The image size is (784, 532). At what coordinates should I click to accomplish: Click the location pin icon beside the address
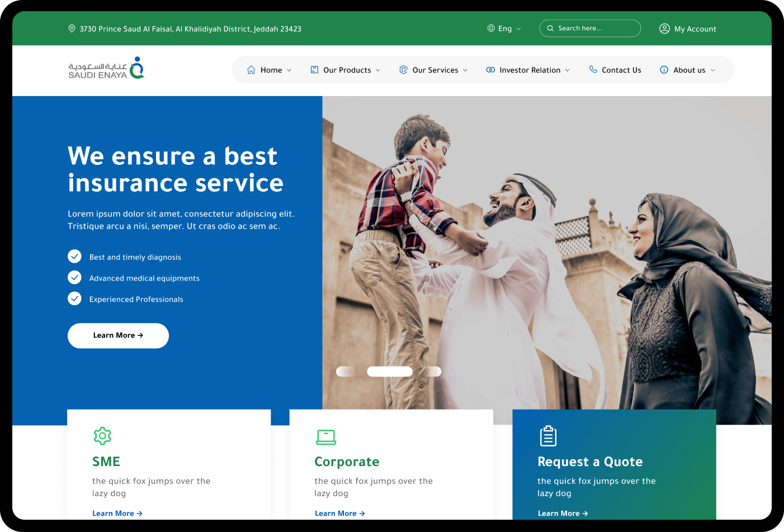(x=72, y=28)
